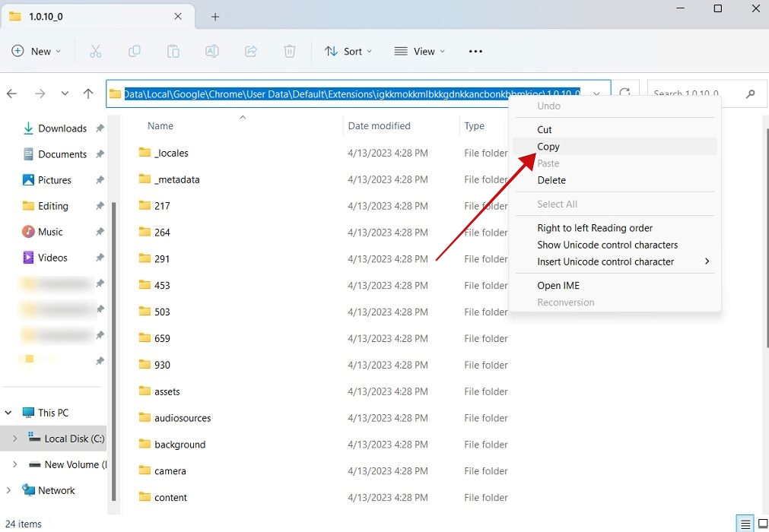769x532 pixels.
Task: Open the New dropdown menu
Action: point(36,51)
